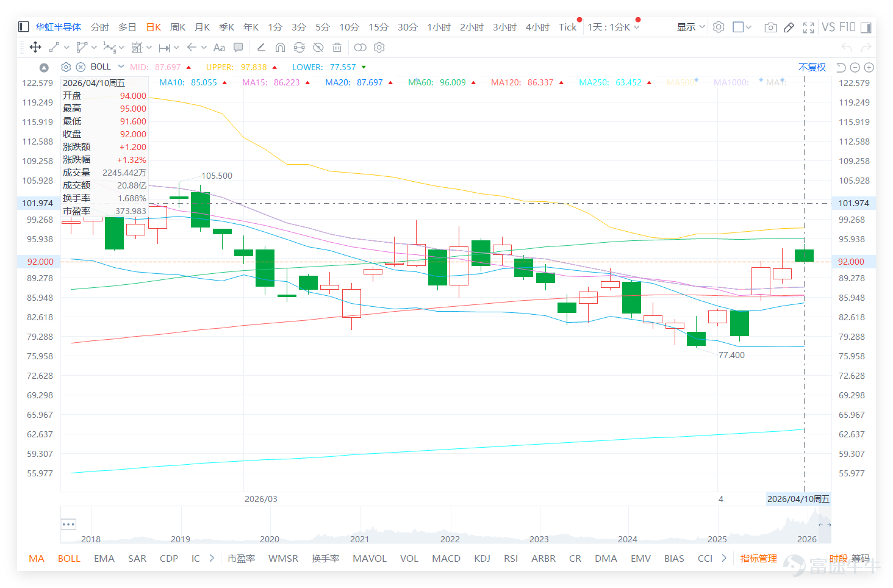Select the move/pan cursor tool
Image resolution: width=893 pixels, height=588 pixels.
click(x=35, y=48)
